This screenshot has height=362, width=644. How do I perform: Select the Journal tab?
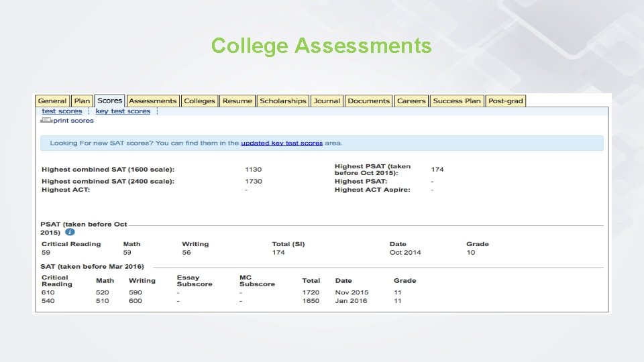click(327, 101)
